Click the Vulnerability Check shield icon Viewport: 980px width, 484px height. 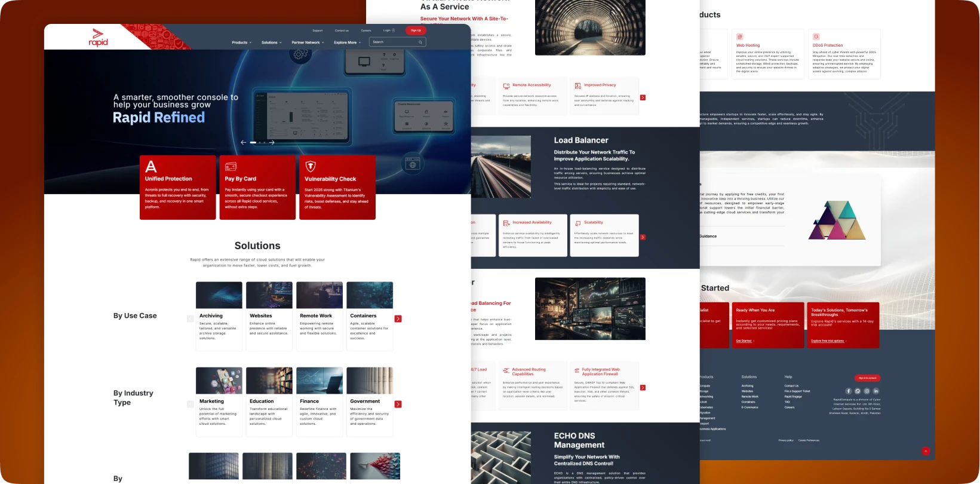[x=311, y=166]
